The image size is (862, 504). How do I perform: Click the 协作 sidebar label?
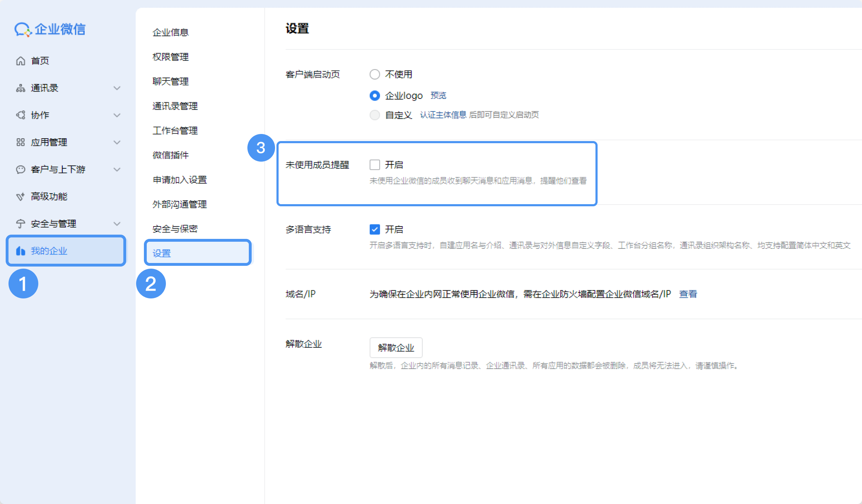point(40,115)
